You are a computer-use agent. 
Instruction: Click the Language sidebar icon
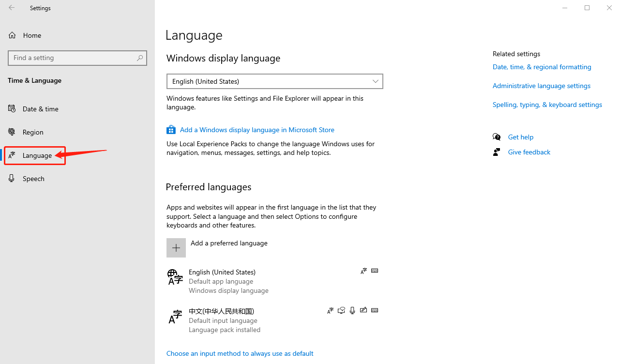tap(12, 155)
